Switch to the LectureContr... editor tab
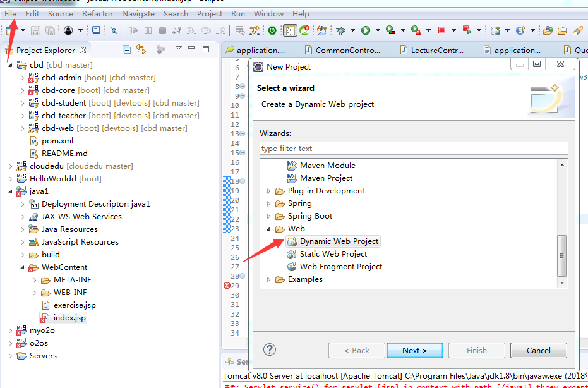 click(433, 51)
